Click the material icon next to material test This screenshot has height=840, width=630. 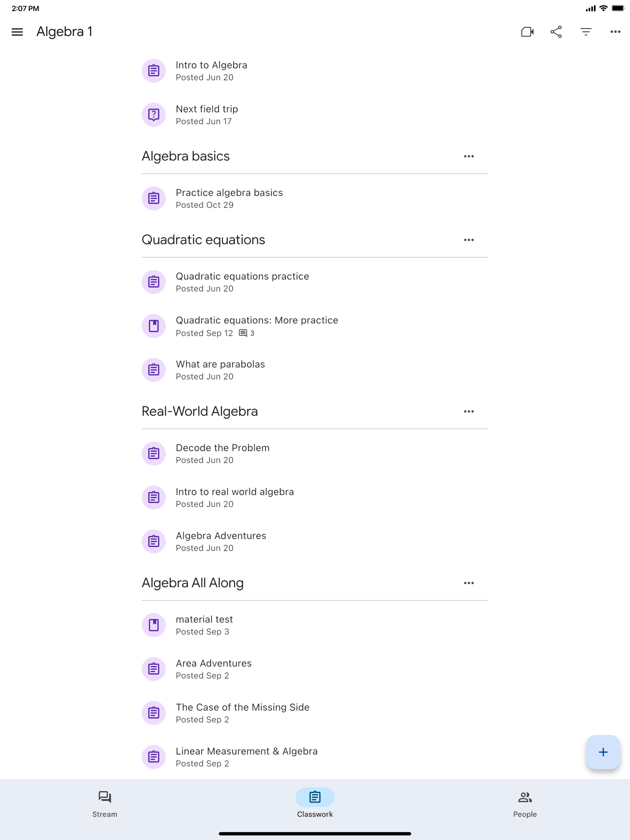tap(154, 625)
